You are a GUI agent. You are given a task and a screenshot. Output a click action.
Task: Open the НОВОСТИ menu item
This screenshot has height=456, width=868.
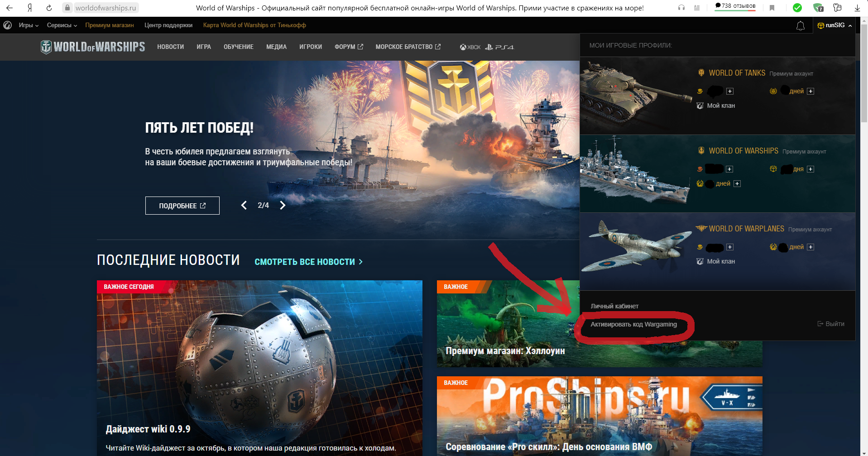[170, 47]
